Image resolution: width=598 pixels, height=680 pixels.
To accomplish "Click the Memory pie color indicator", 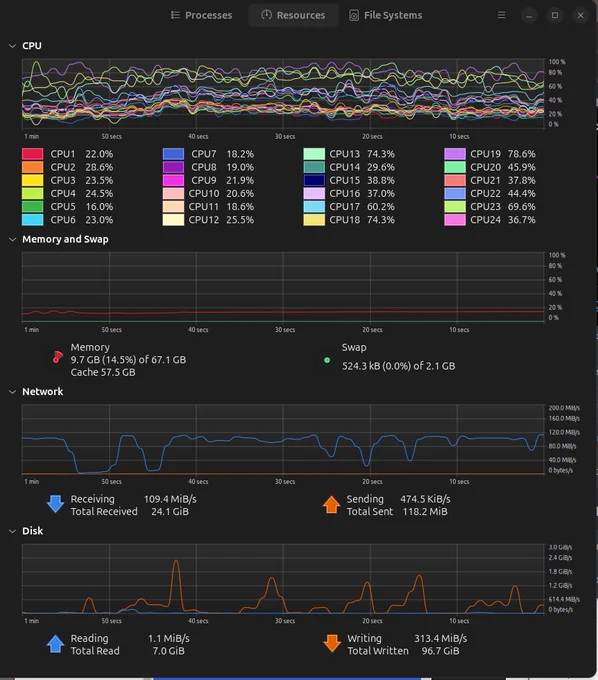I will (57, 357).
